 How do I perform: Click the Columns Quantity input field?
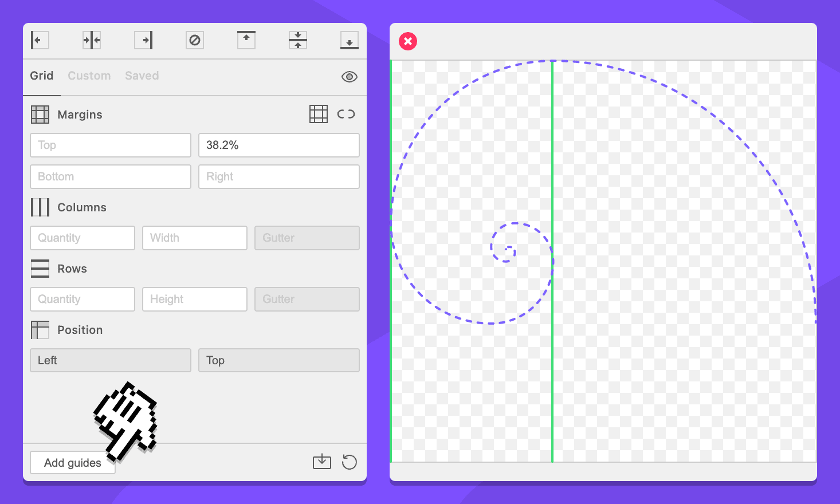pos(83,238)
